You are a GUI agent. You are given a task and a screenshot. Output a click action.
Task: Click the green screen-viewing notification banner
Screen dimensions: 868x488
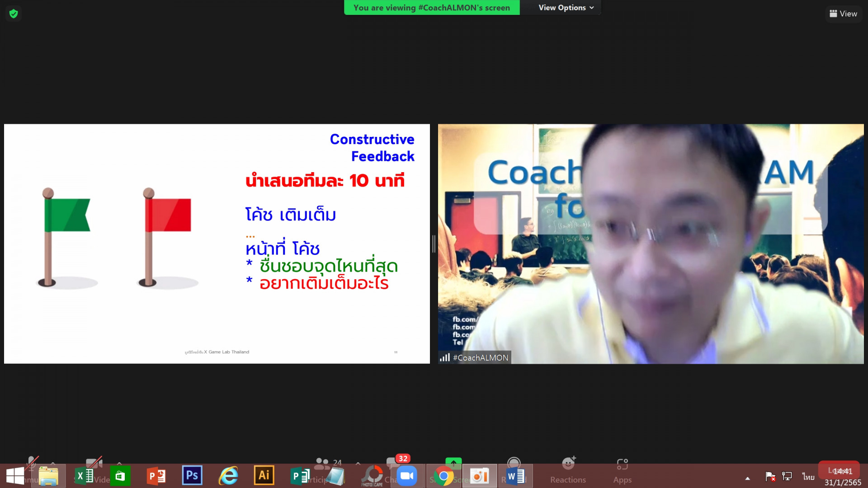[x=432, y=8]
